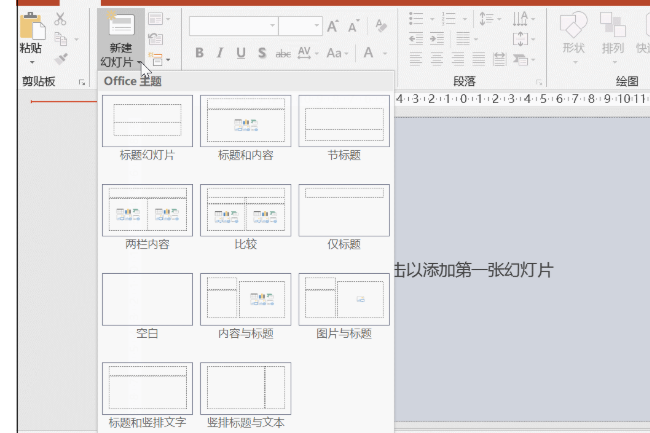
Task: Click the Cut scissors icon
Action: point(60,19)
